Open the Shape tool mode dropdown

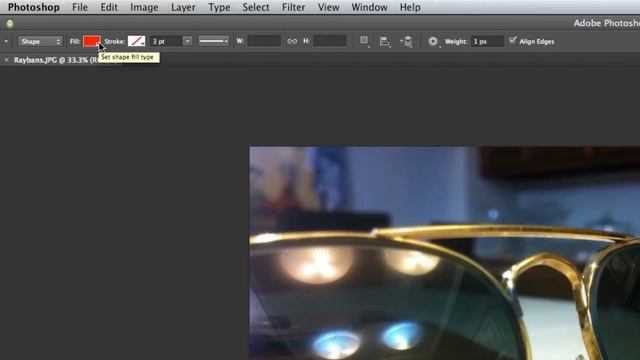[40, 41]
